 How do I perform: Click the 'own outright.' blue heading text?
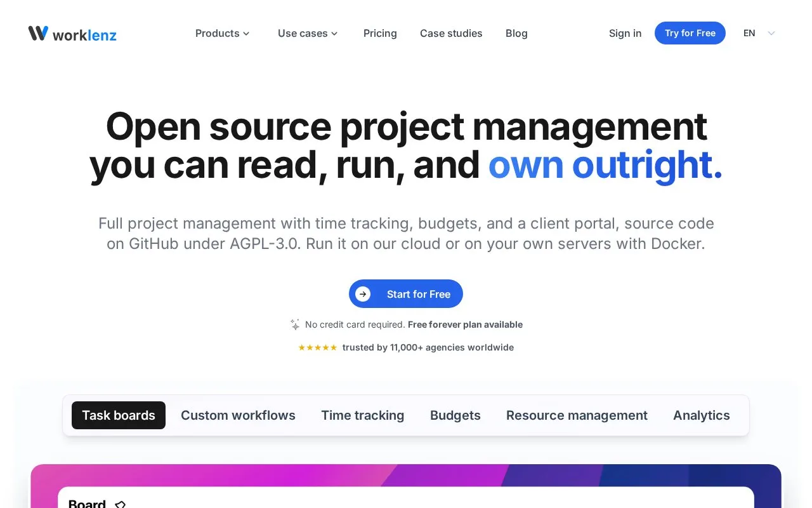(x=605, y=164)
